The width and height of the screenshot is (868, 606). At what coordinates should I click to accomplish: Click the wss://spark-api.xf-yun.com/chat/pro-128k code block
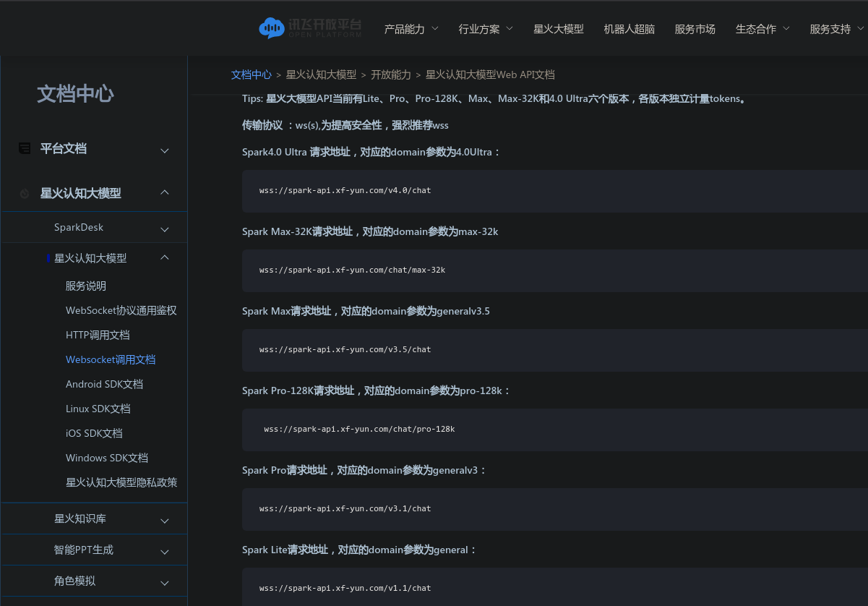pos(554,430)
